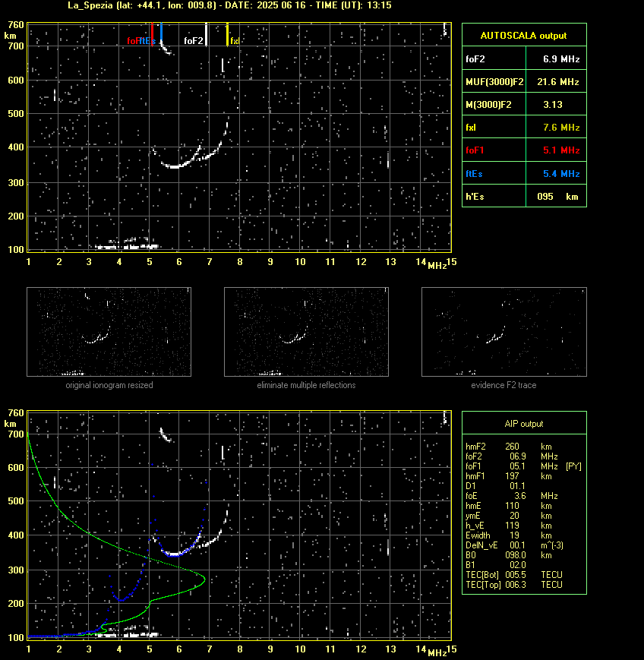Viewport: 644px width, 660px height.
Task: Select the ymE 20 km row
Action: (x=509, y=516)
